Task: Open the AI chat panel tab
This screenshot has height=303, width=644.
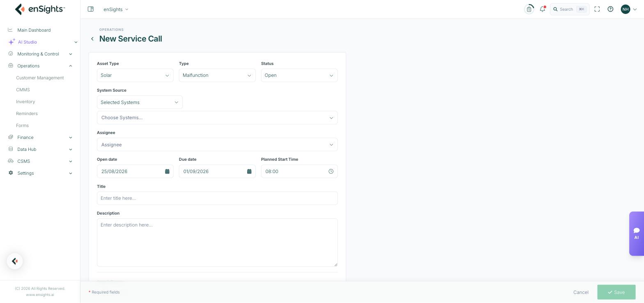Action: (637, 234)
